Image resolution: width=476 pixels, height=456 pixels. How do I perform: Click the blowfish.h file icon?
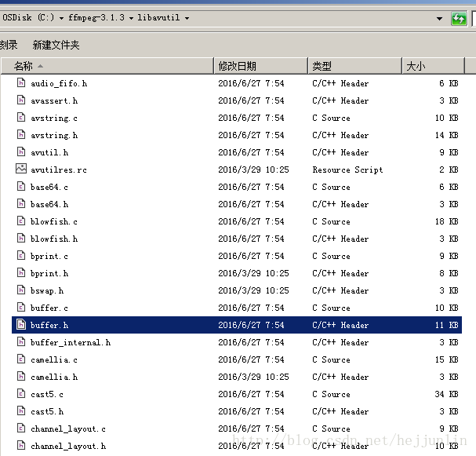[x=21, y=238]
